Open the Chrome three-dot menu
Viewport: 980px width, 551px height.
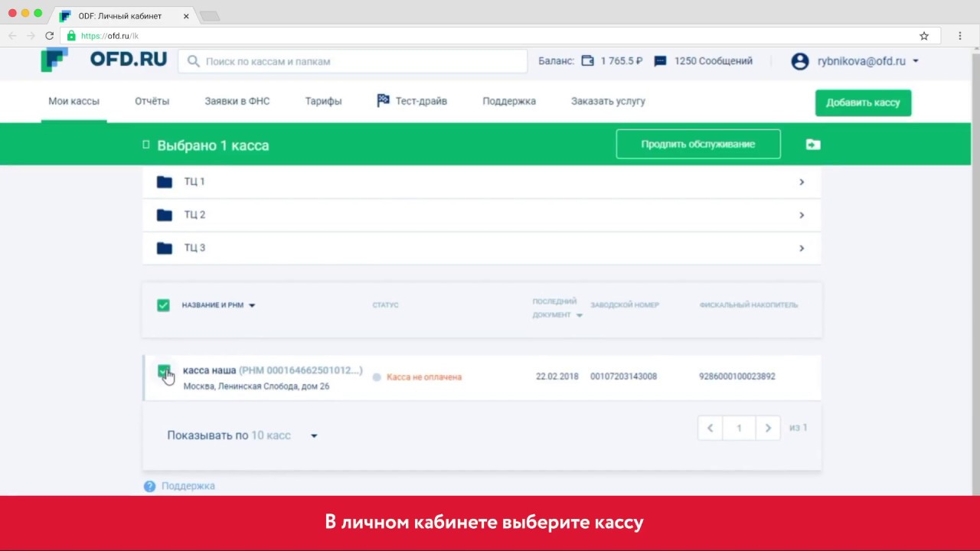coord(960,36)
